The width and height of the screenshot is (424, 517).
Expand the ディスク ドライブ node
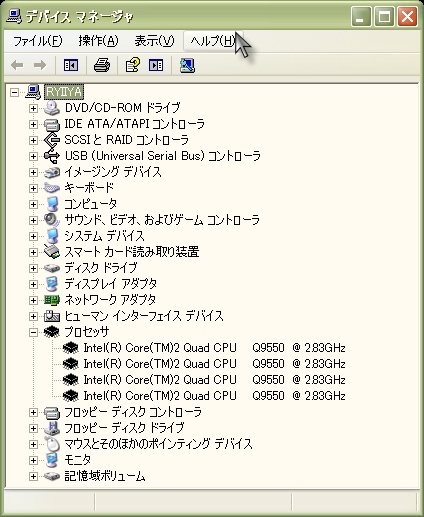[33, 268]
